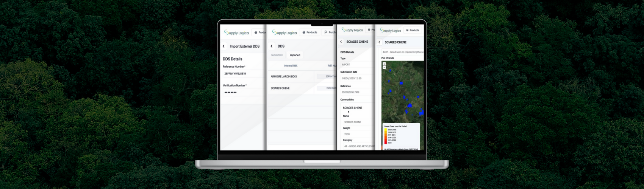Go back from the Import External DDS page
Image resolution: width=644 pixels, height=189 pixels.
pyautogui.click(x=224, y=46)
